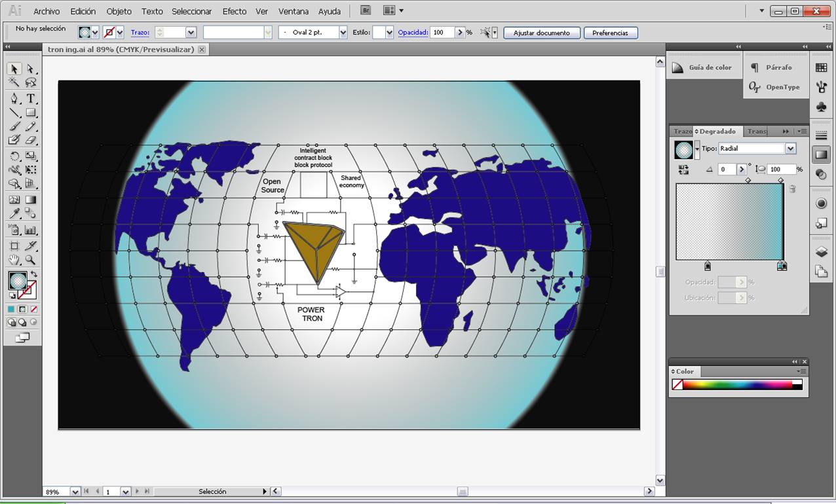Swap fill and stroke arrows
The height and width of the screenshot is (504, 836).
(33, 274)
